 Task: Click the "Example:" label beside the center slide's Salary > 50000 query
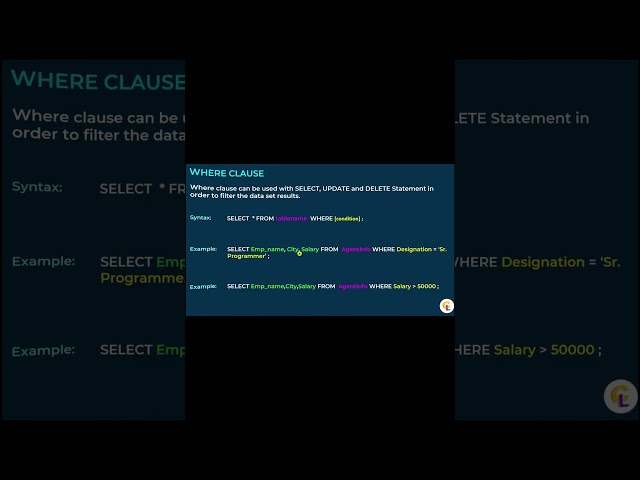click(x=203, y=287)
